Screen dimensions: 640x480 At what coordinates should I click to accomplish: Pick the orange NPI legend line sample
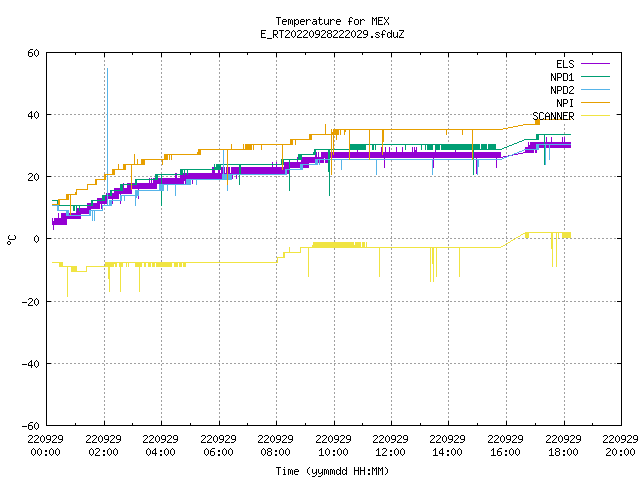[x=596, y=102]
